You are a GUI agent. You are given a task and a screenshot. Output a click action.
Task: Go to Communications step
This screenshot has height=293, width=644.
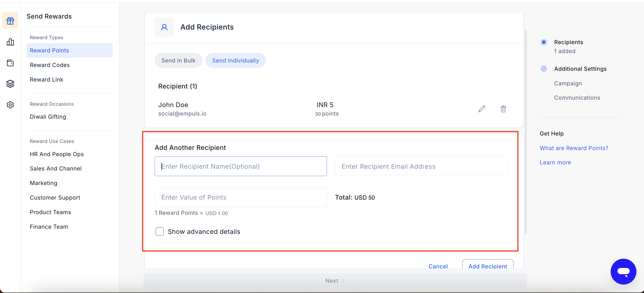click(577, 98)
